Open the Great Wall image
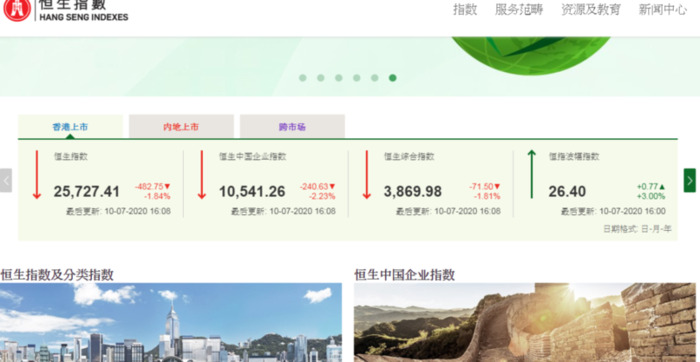The height and width of the screenshot is (362, 700). [x=525, y=322]
